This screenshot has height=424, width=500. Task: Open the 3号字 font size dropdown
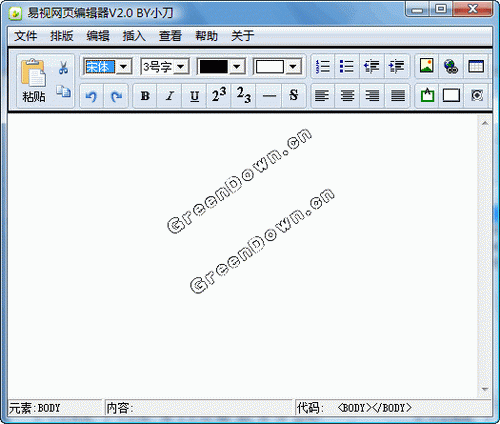[181, 67]
